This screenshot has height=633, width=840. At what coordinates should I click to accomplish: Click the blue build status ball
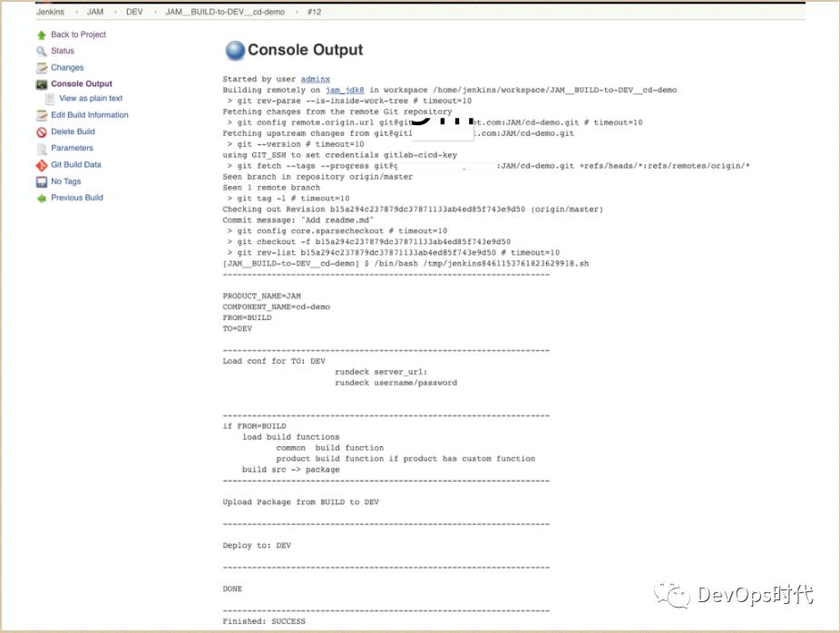click(235, 51)
